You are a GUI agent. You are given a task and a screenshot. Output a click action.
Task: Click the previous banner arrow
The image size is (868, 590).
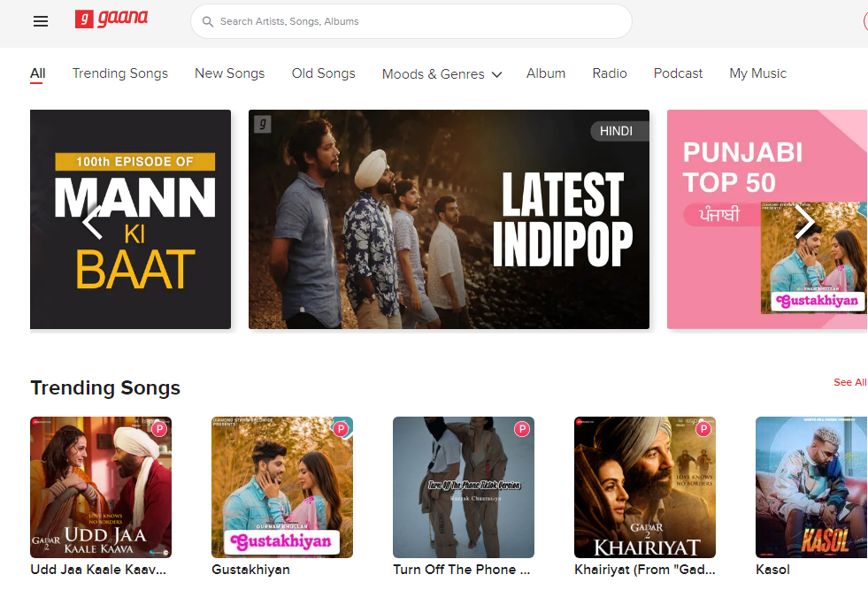tap(91, 222)
